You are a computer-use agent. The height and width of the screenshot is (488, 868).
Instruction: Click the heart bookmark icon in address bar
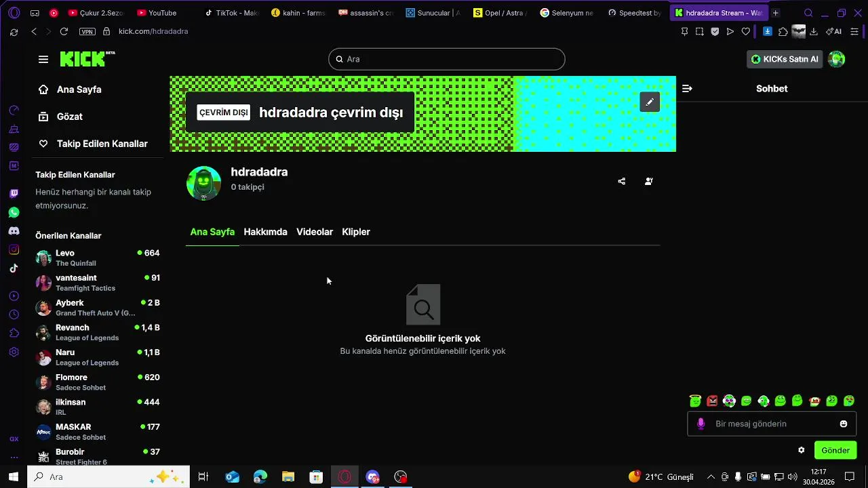pos(746,31)
